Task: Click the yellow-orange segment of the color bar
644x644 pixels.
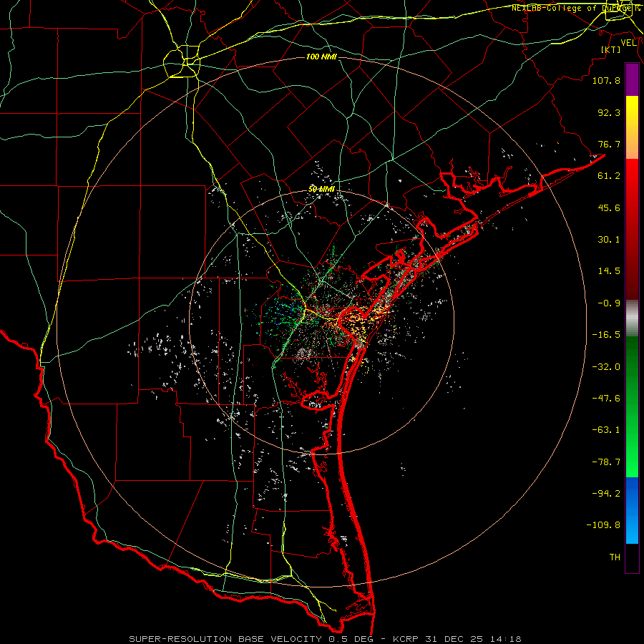Action: point(632,127)
